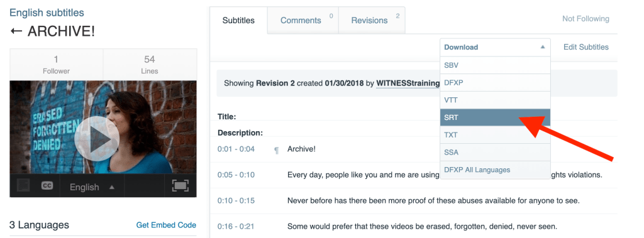Click the 3 Languages heading

click(39, 225)
